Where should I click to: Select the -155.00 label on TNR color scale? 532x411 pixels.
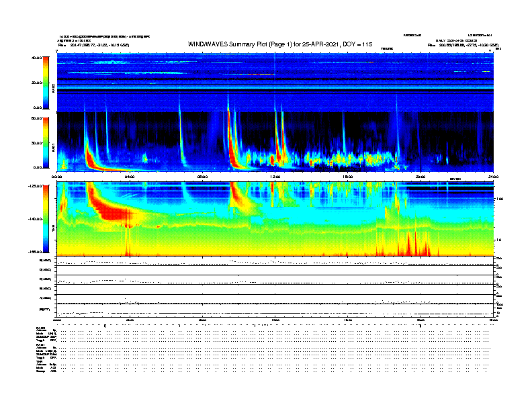35,252
